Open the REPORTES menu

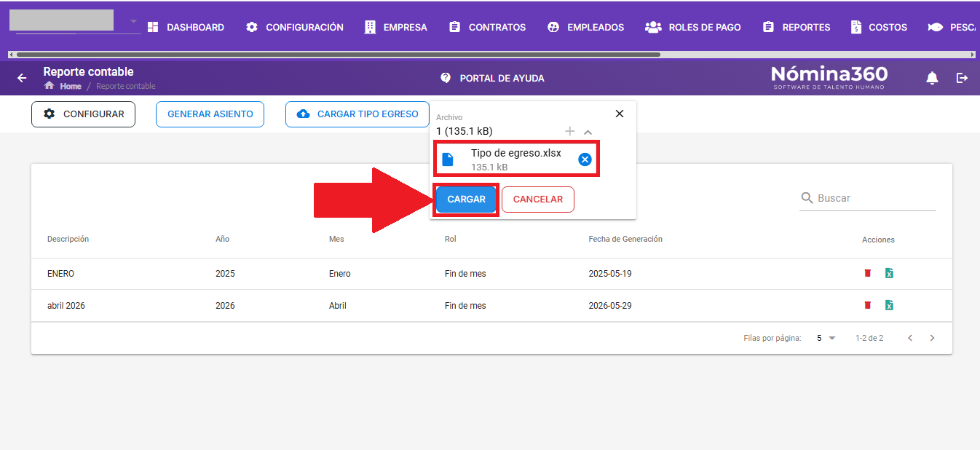(796, 27)
